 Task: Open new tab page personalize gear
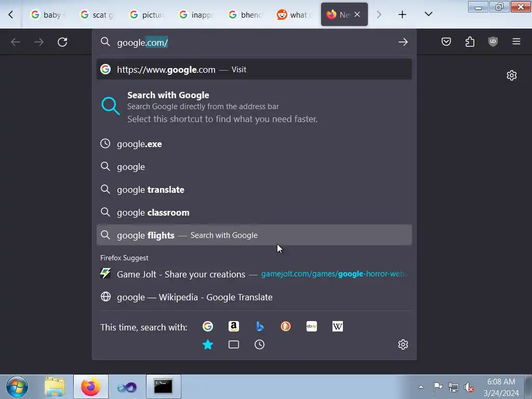[512, 75]
